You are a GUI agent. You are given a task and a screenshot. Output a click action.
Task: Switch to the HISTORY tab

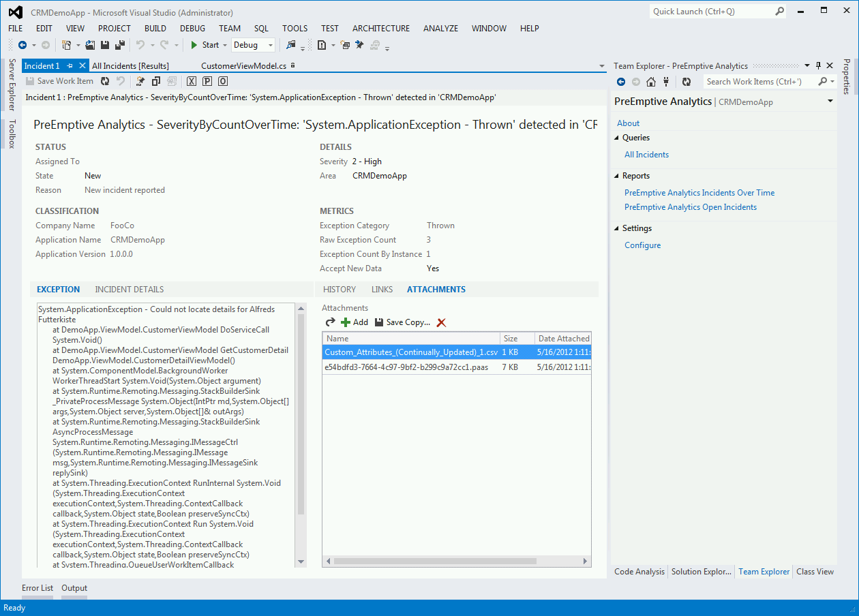pos(340,290)
